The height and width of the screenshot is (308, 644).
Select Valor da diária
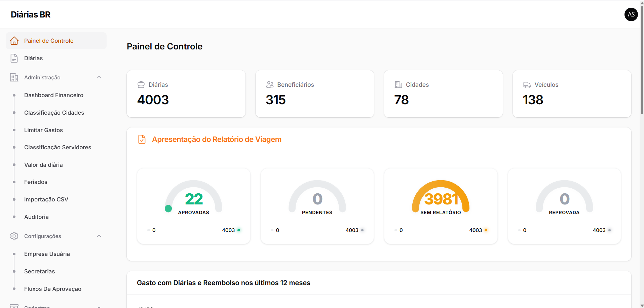[43, 165]
